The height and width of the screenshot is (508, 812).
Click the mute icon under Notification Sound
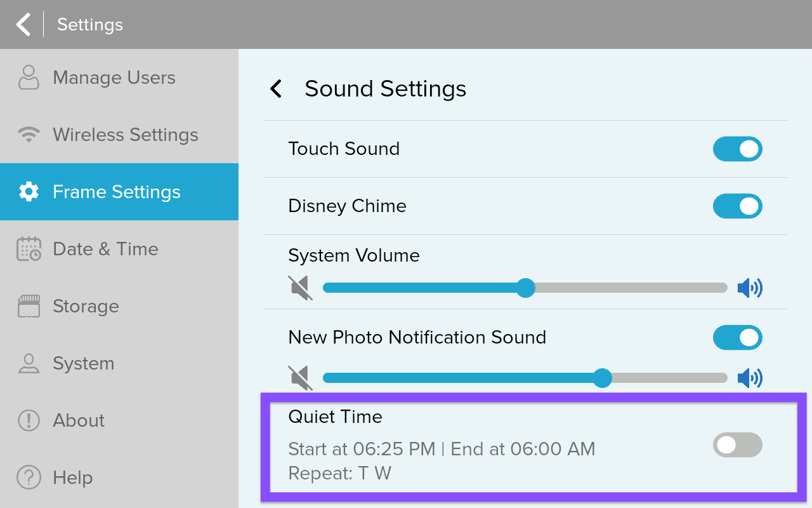301,378
